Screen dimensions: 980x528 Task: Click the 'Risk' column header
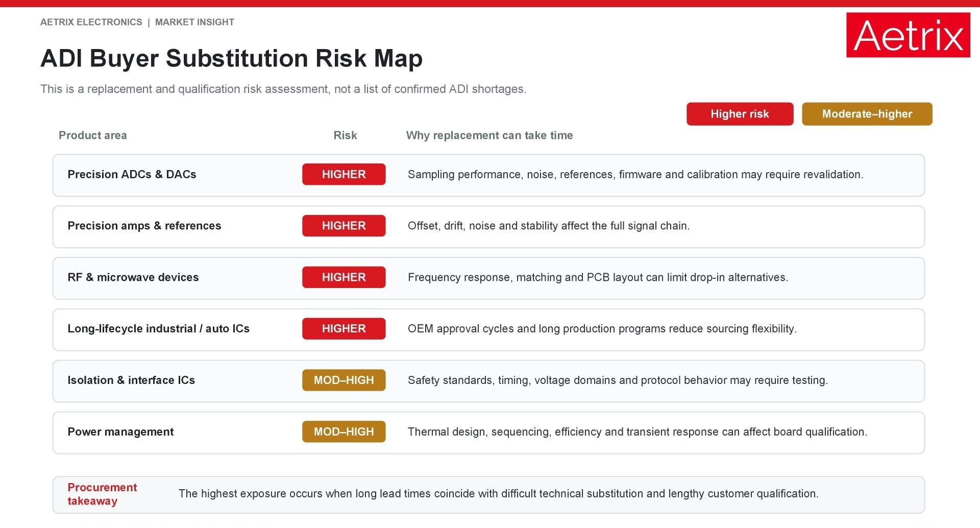click(345, 135)
